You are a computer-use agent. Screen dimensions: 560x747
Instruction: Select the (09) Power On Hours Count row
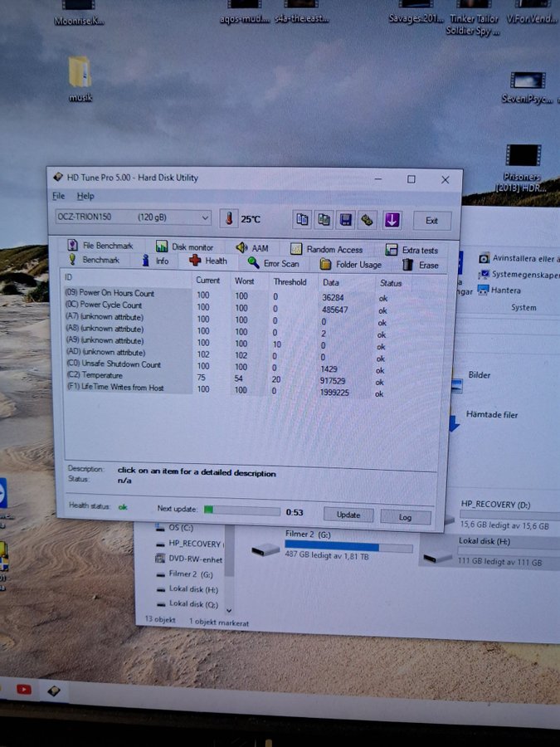click(x=226, y=295)
